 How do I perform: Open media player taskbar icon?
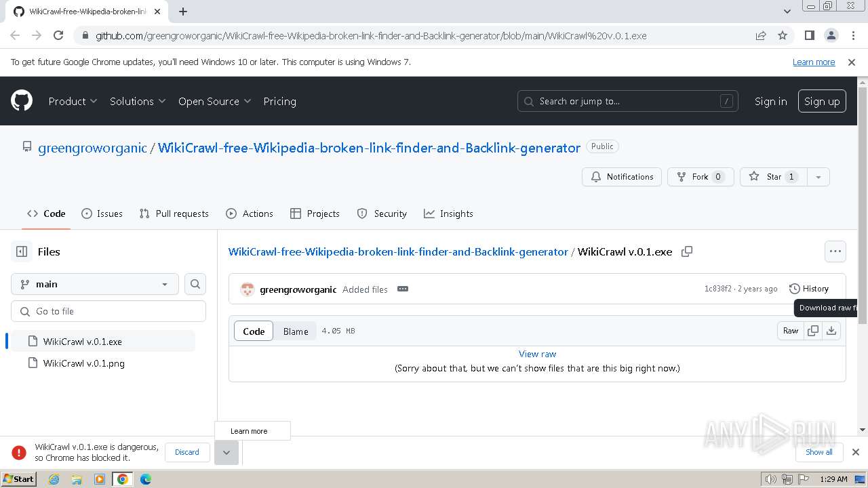click(100, 479)
